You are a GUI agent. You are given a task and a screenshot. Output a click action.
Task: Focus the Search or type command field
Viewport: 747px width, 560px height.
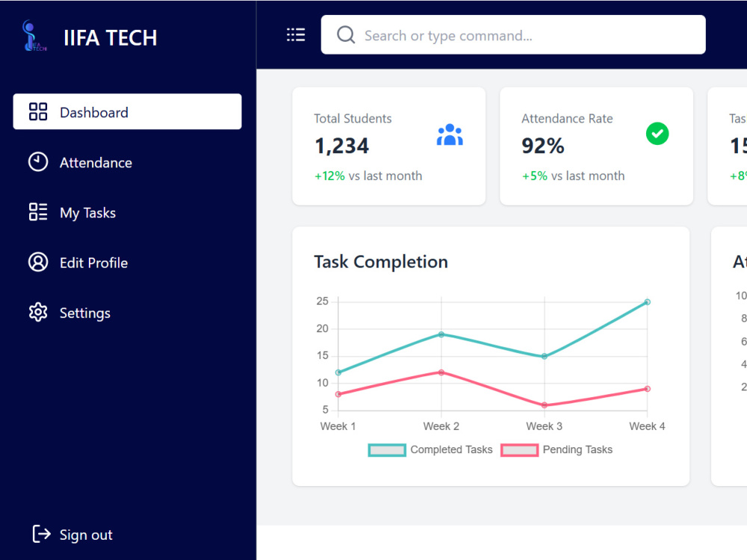[513, 35]
